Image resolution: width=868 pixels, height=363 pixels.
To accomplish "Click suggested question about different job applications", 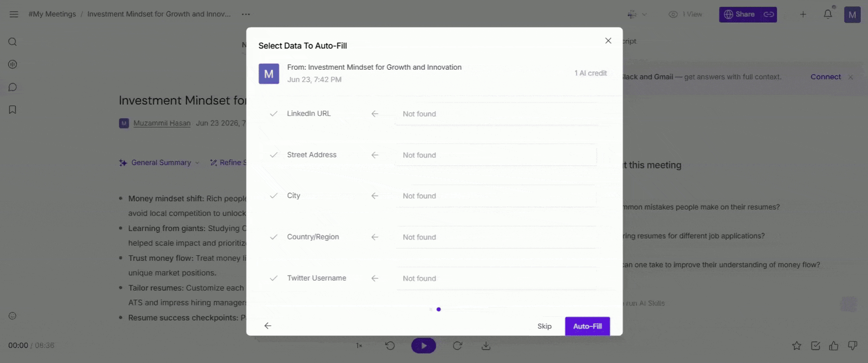I will pyautogui.click(x=694, y=236).
